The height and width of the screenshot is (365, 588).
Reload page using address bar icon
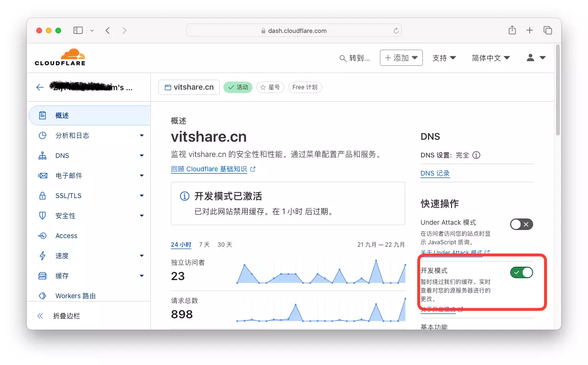[396, 31]
